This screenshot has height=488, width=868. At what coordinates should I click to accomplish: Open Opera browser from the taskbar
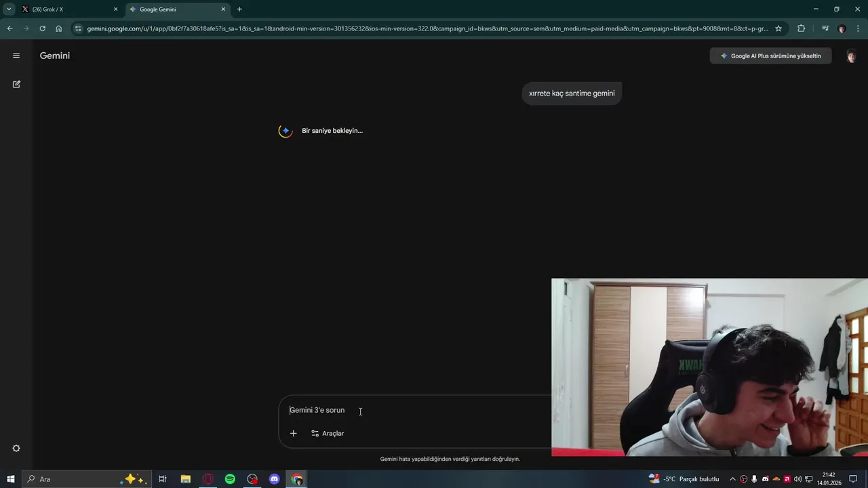click(x=208, y=479)
